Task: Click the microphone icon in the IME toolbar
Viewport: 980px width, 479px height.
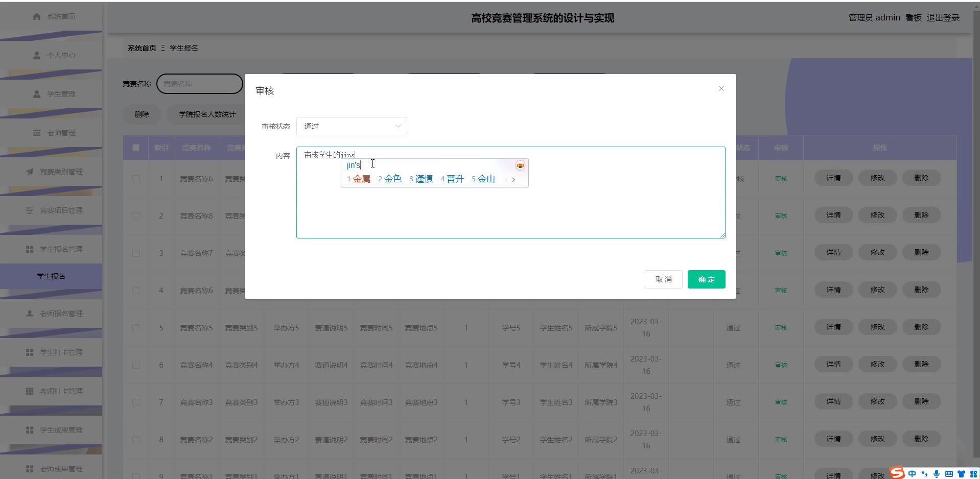Action: click(x=936, y=473)
